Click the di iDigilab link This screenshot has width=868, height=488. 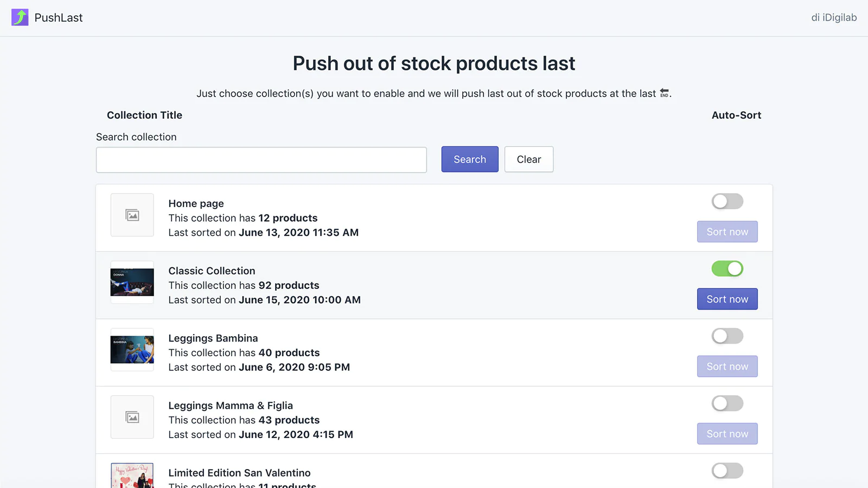(x=834, y=17)
